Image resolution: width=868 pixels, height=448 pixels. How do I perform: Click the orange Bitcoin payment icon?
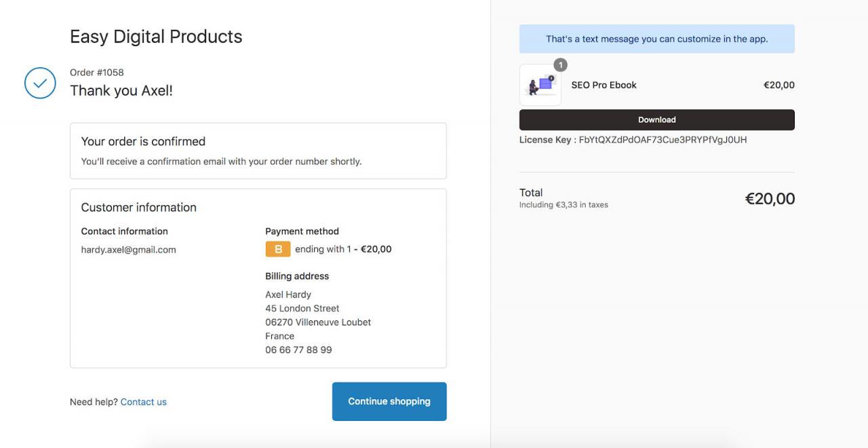click(x=278, y=249)
